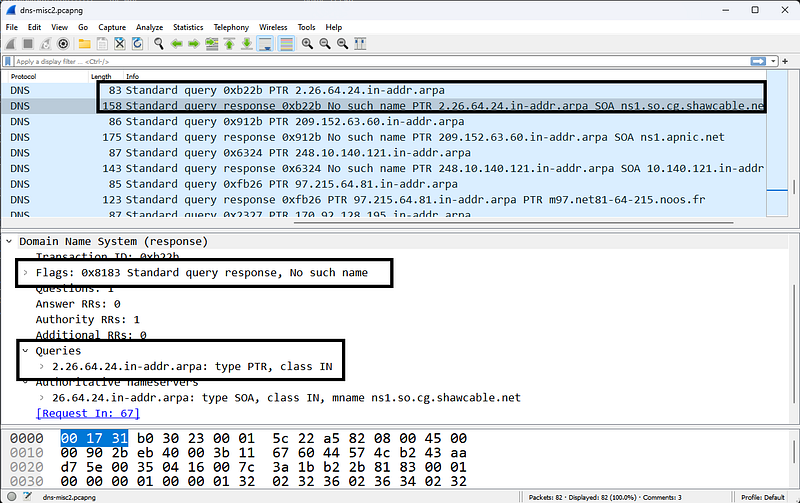Expand the 26.64.24.in-addr.arpa SOA record
The height and width of the screenshot is (503, 800).
[41, 397]
